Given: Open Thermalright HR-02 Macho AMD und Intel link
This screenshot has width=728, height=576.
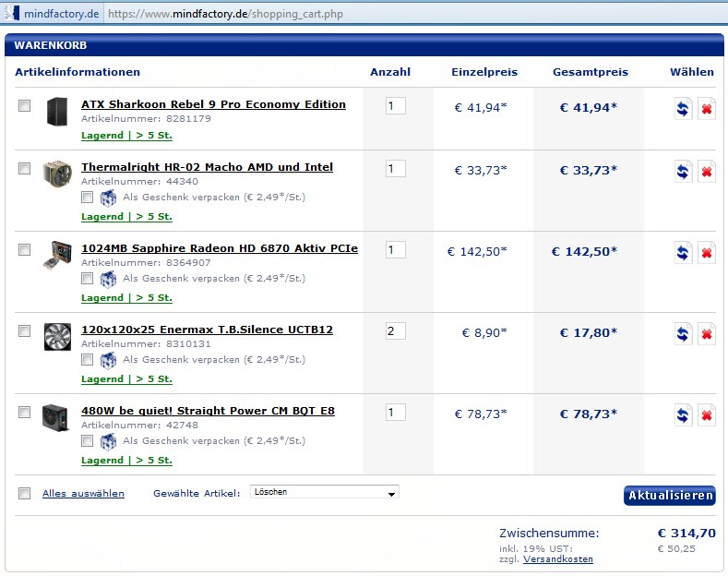Looking at the screenshot, I should point(207,167).
